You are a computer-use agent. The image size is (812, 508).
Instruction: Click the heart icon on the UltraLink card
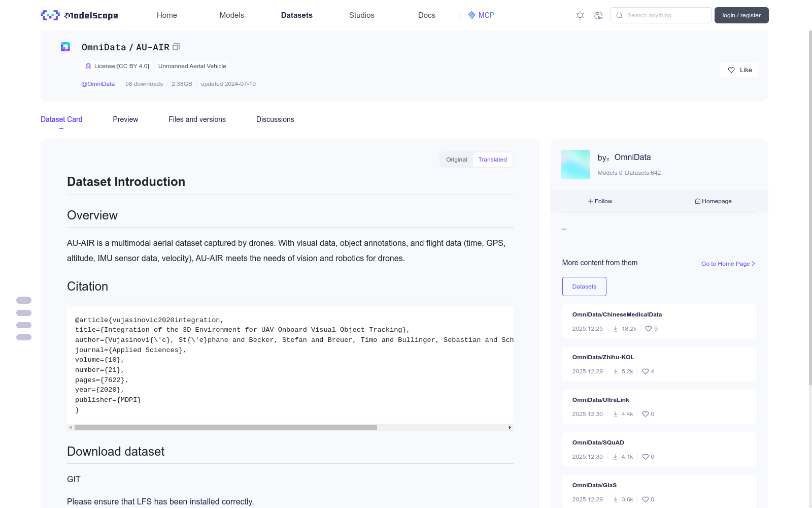pos(646,414)
